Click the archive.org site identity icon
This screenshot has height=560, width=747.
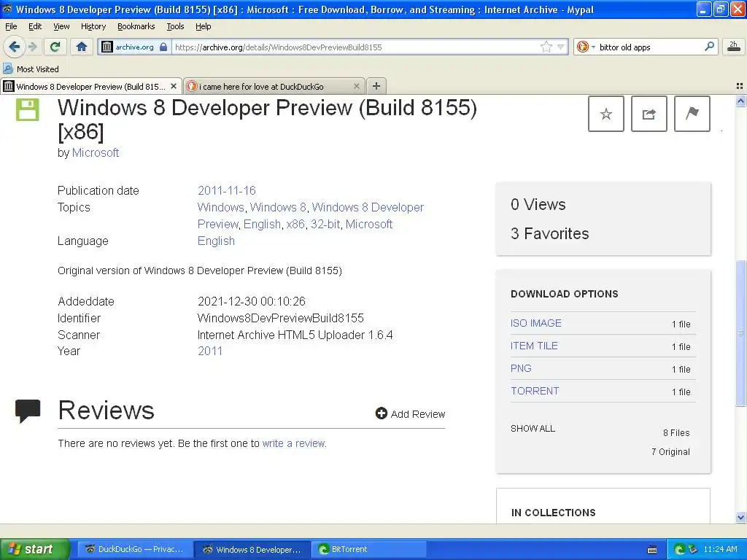click(107, 47)
